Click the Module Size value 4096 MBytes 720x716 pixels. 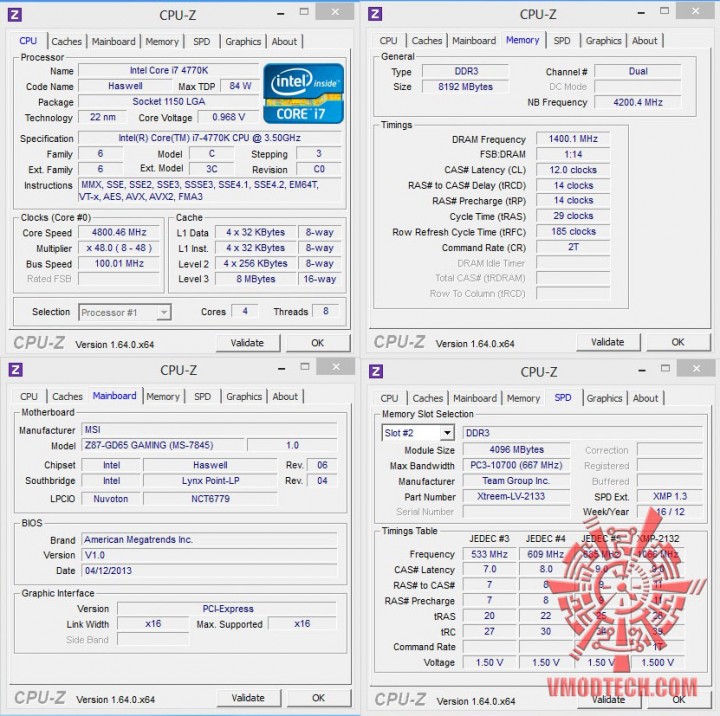click(x=516, y=450)
